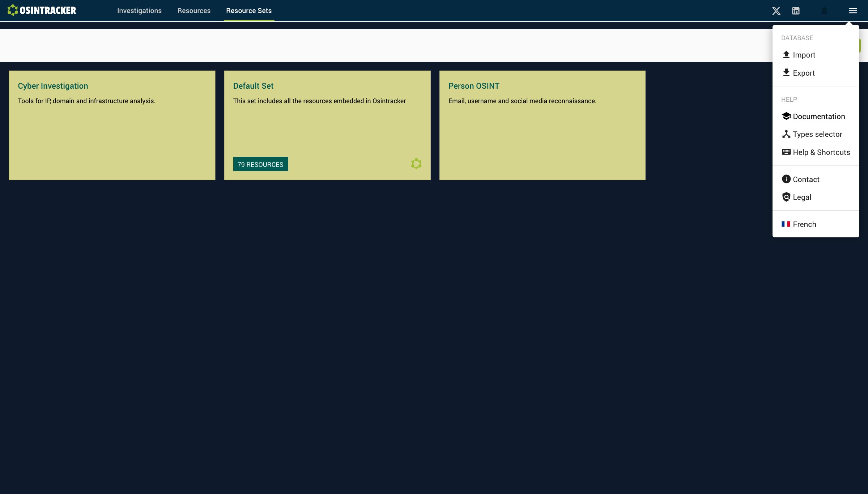Click the Osintracker logo
The image size is (868, 494).
coord(42,10)
